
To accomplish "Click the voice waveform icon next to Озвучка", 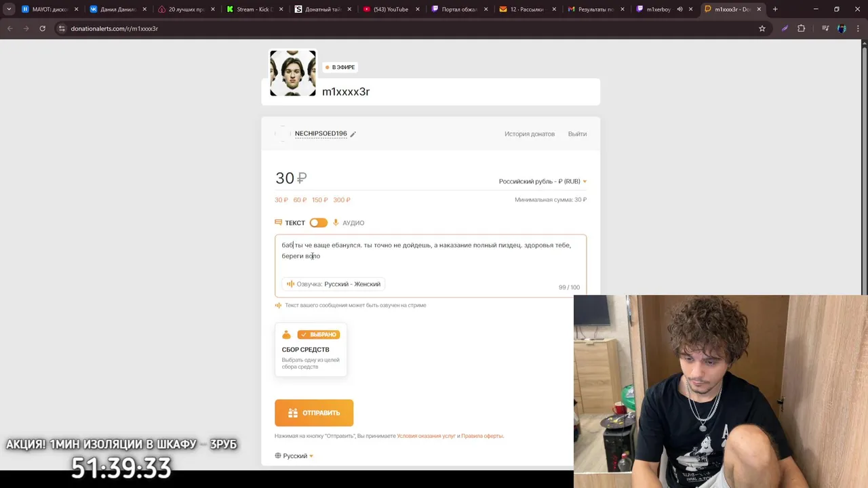I will pyautogui.click(x=290, y=284).
